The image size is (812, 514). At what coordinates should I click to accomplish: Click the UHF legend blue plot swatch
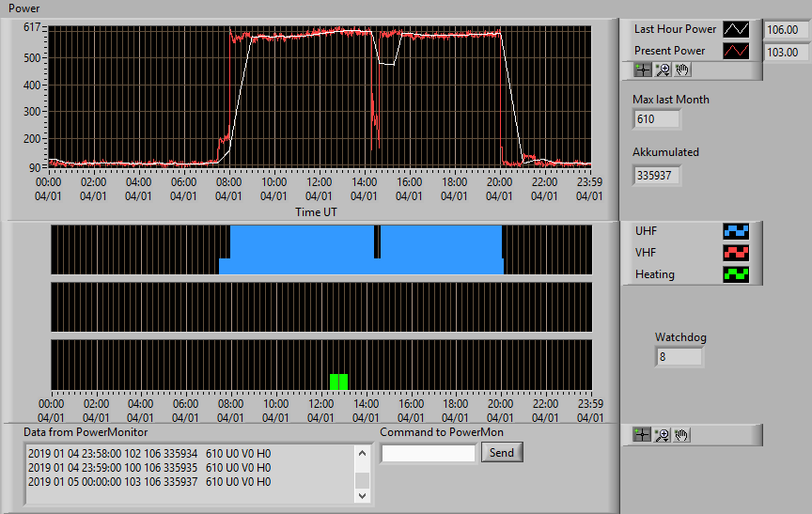[x=736, y=231]
